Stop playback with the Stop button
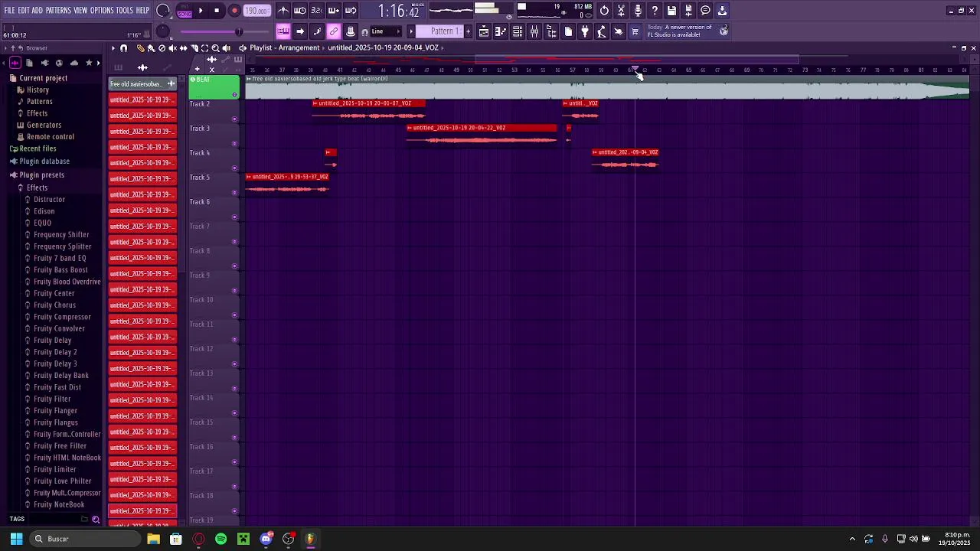 [x=217, y=11]
